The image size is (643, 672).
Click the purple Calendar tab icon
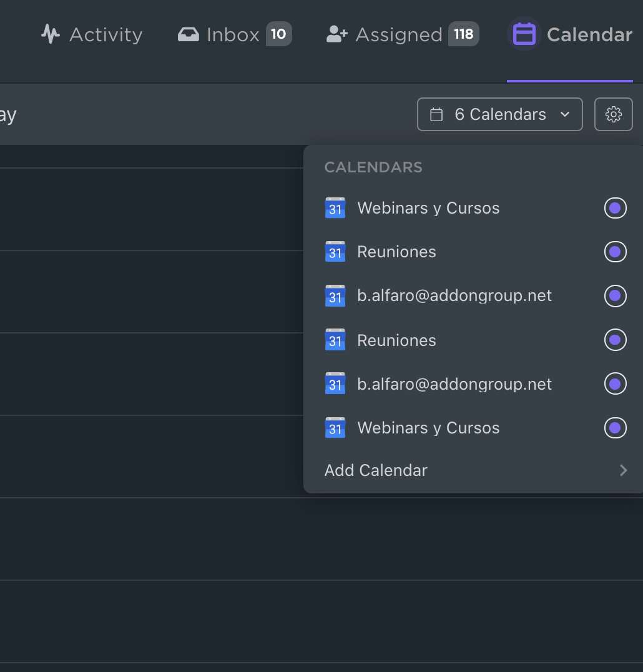(524, 34)
